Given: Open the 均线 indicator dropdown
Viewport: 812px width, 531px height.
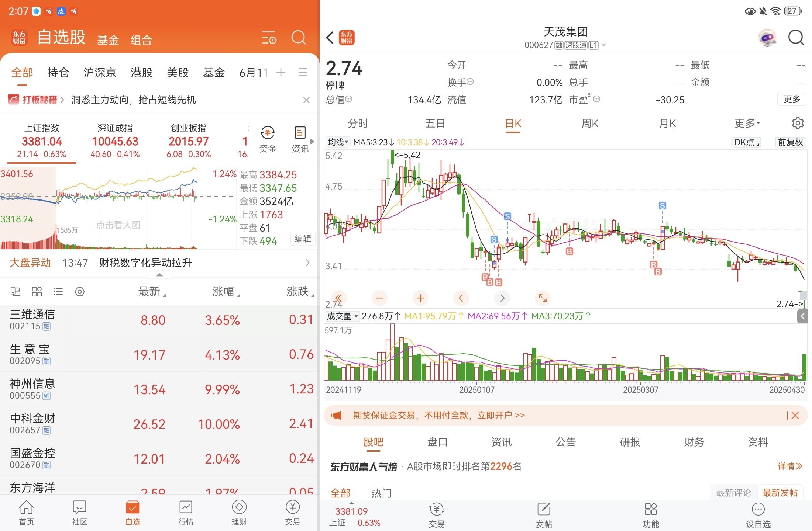Looking at the screenshot, I should click(x=338, y=142).
